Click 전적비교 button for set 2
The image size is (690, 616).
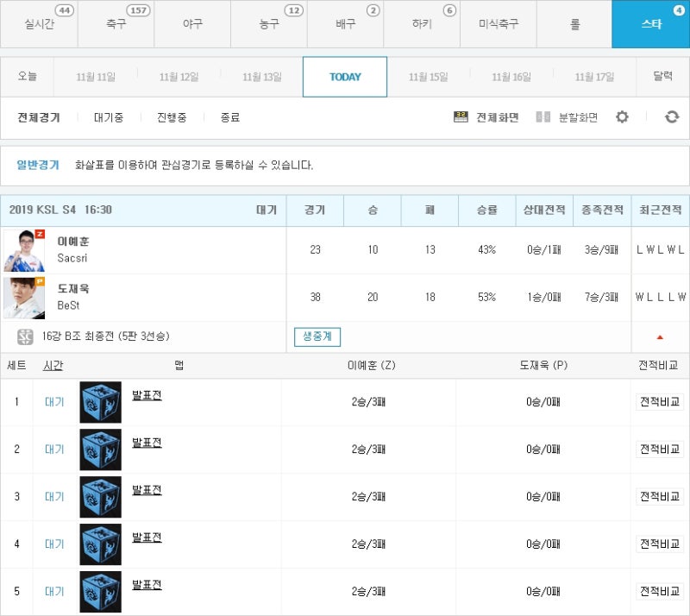pyautogui.click(x=660, y=449)
